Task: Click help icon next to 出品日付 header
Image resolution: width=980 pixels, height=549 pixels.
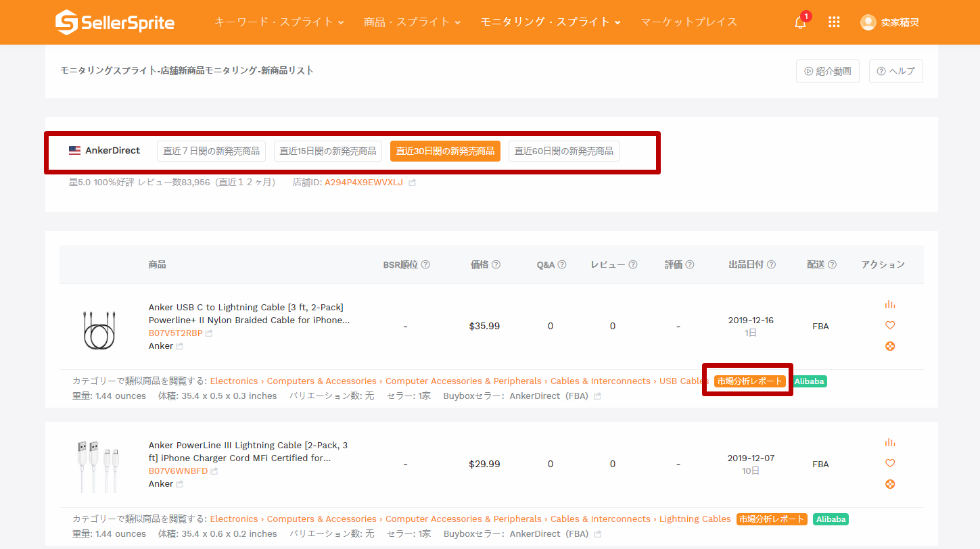Action: [771, 265]
